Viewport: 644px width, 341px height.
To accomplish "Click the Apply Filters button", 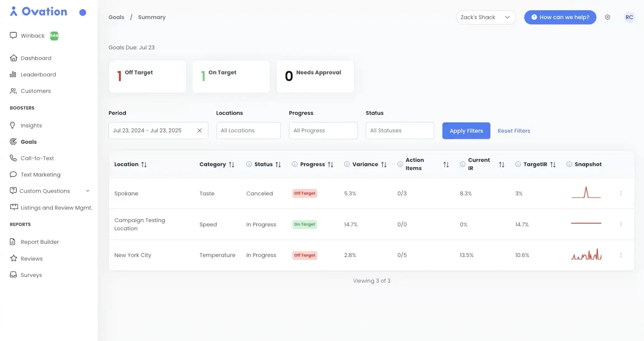I will (x=466, y=131).
